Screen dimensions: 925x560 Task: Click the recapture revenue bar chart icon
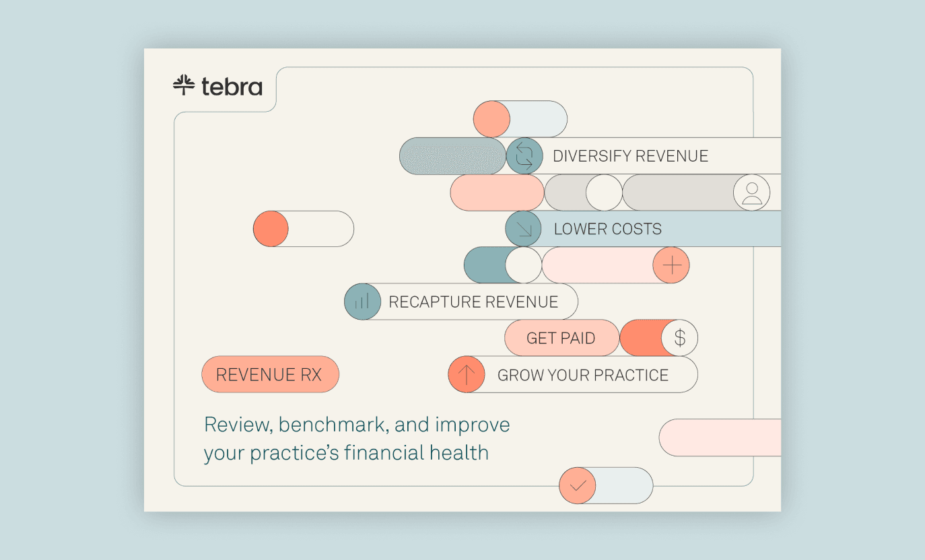362,302
